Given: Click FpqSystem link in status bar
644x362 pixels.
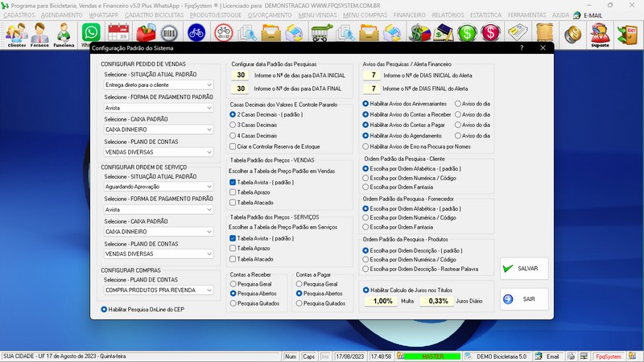Looking at the screenshot, I should pyautogui.click(x=609, y=356).
